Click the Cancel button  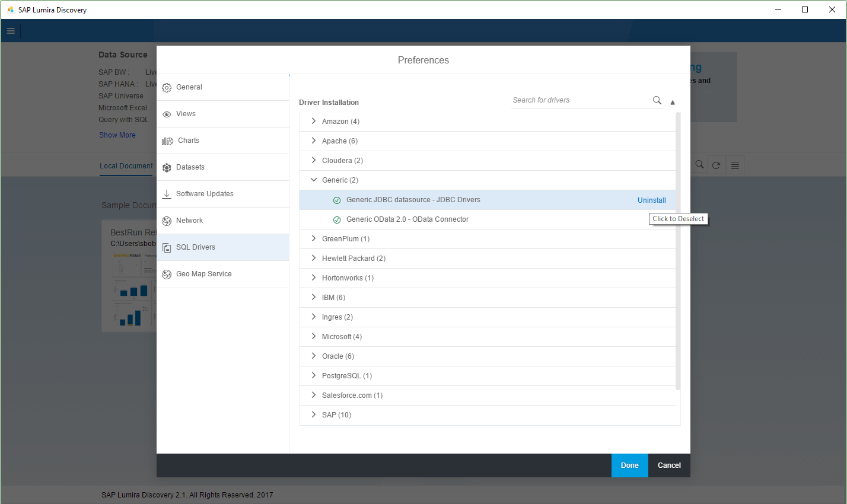coord(669,465)
